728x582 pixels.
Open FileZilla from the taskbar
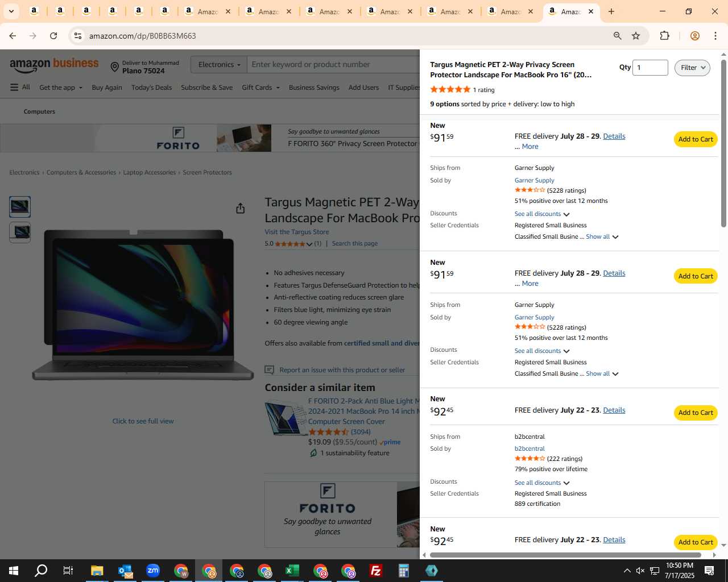pos(376,571)
